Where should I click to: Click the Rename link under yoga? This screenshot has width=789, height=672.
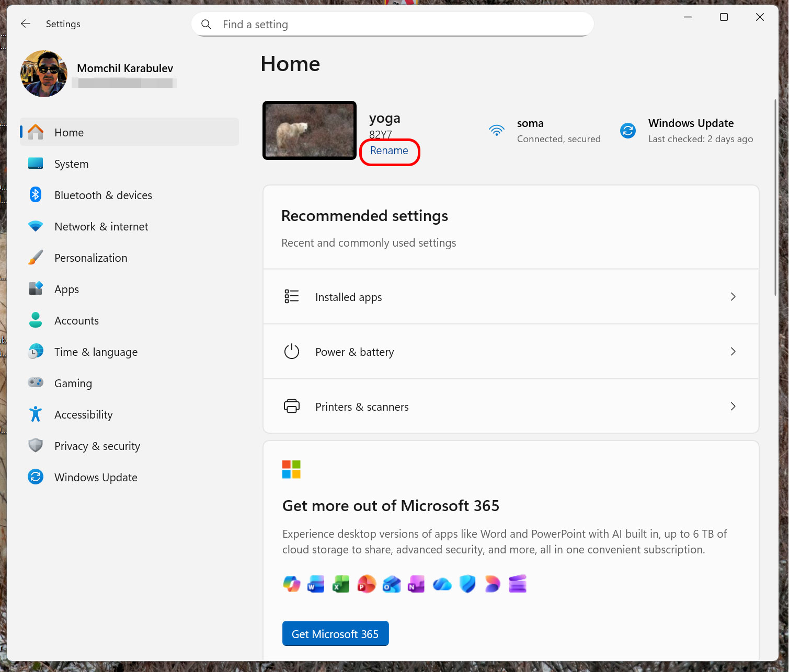click(389, 151)
